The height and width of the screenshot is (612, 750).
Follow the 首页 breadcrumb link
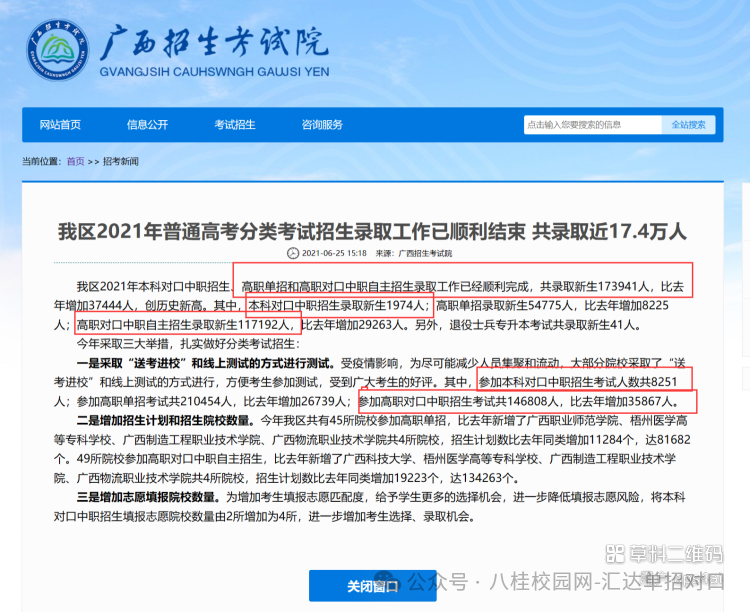pos(75,161)
